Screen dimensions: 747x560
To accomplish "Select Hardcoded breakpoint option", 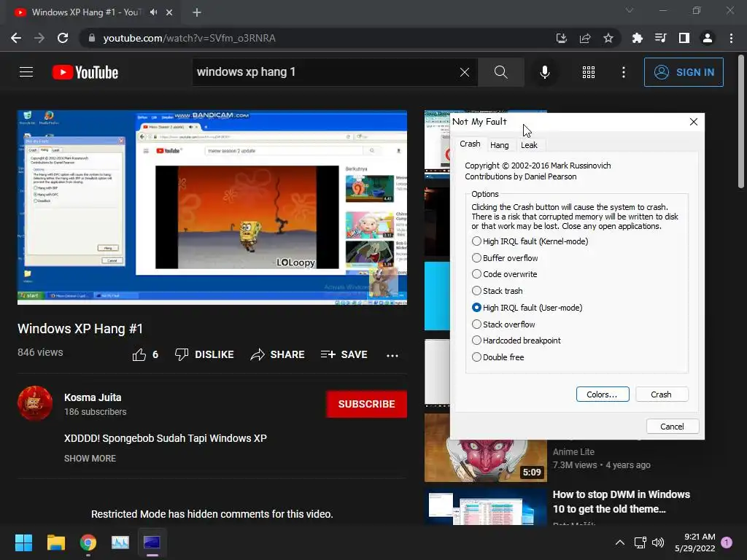I will tap(516, 341).
